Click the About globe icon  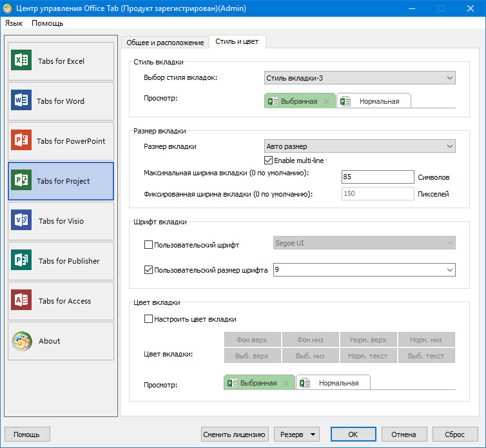(x=21, y=341)
